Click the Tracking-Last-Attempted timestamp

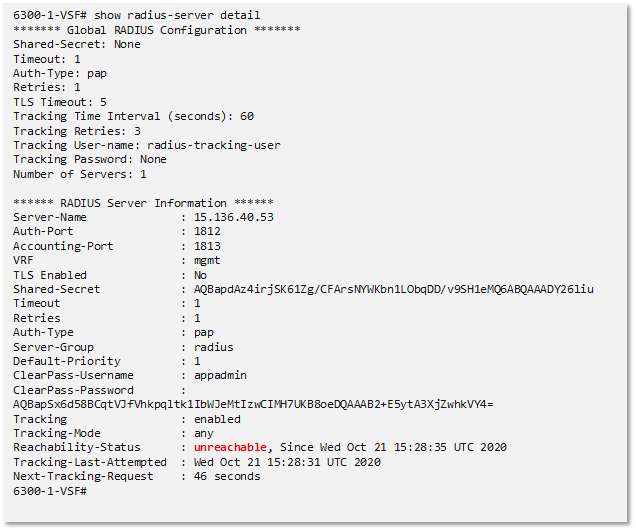pyautogui.click(x=287, y=462)
